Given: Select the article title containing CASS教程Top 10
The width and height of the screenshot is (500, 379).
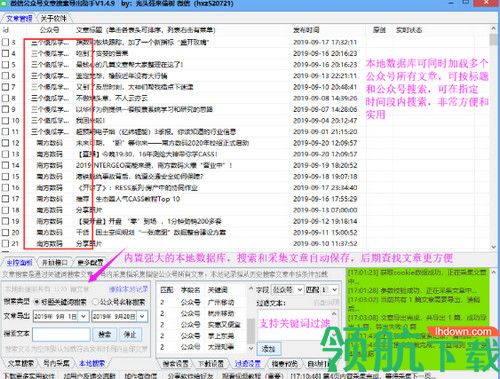Looking at the screenshot, I should click(x=128, y=199).
